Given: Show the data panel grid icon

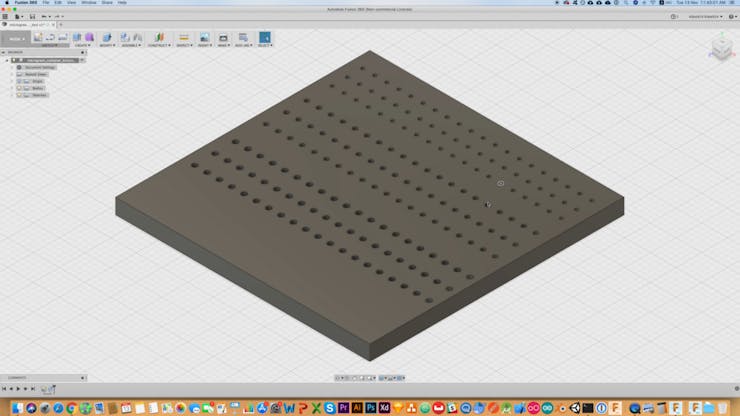Looking at the screenshot, I should tap(5, 17).
